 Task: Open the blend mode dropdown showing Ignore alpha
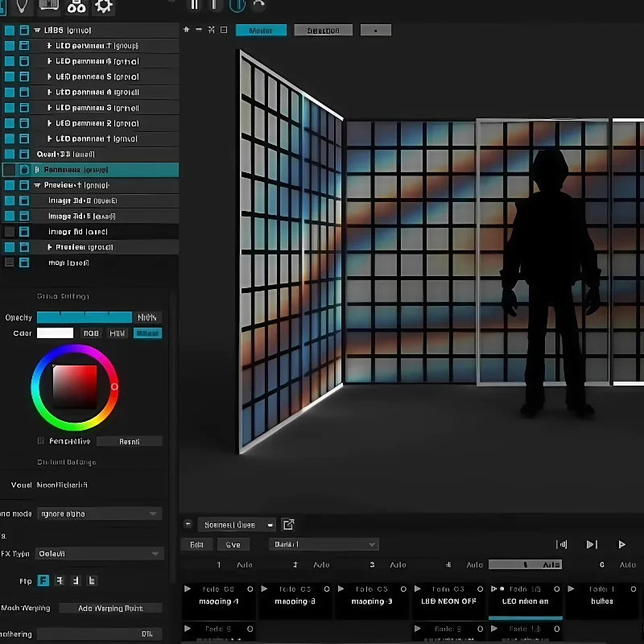[x=99, y=514]
